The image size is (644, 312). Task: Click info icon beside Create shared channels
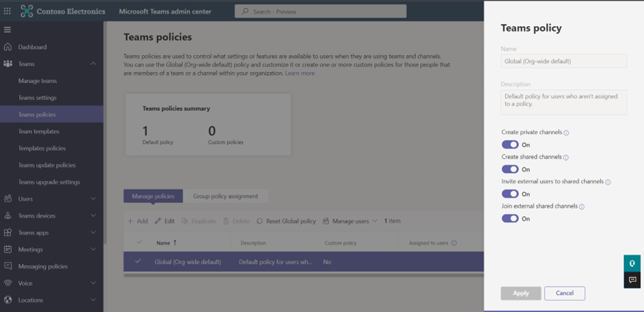coord(565,158)
